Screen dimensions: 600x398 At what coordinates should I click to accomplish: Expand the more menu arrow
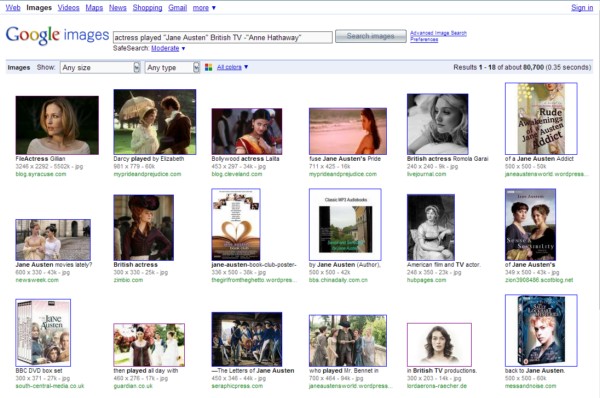(214, 8)
